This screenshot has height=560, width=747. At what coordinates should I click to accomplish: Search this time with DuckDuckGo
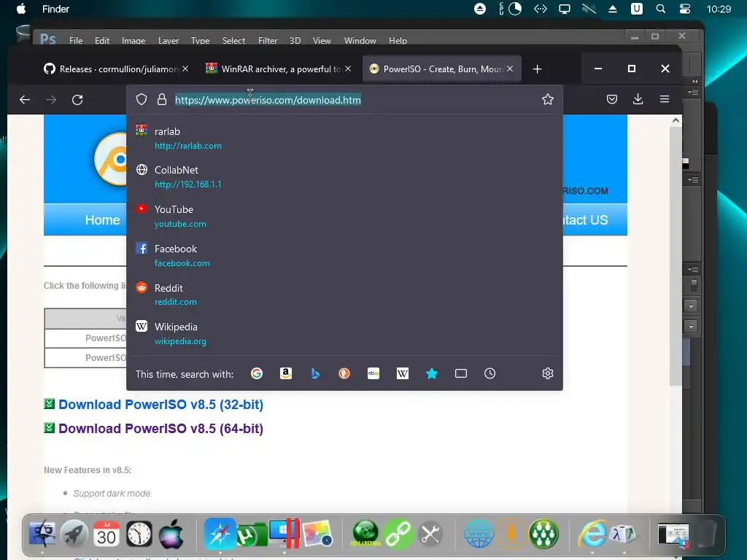pyautogui.click(x=344, y=373)
